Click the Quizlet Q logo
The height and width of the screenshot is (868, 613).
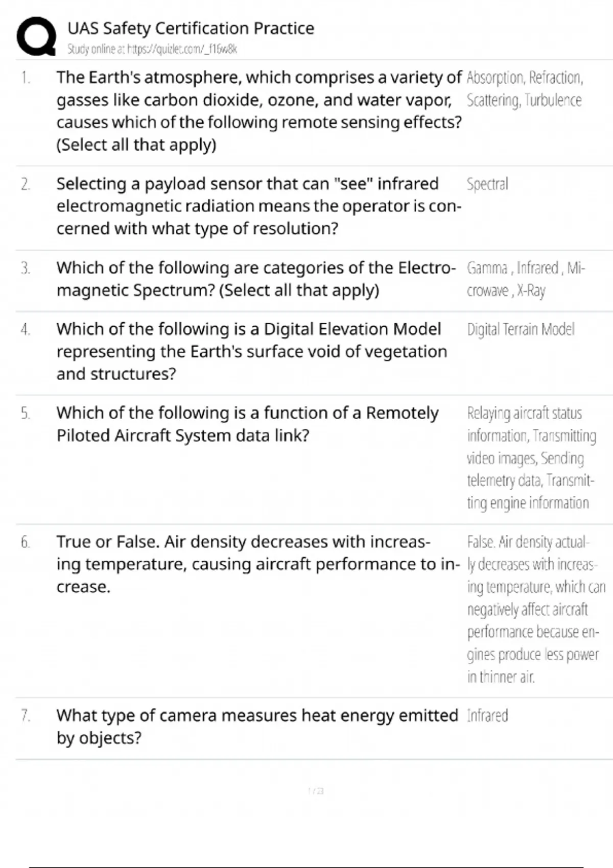coord(36,36)
